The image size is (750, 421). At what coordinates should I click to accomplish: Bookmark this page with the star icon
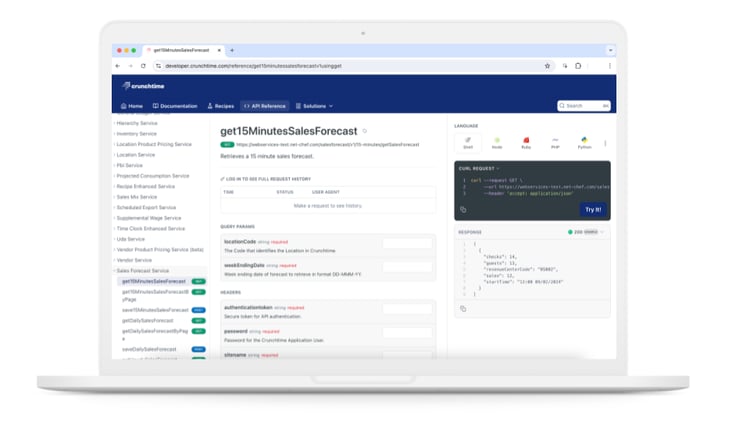click(547, 66)
